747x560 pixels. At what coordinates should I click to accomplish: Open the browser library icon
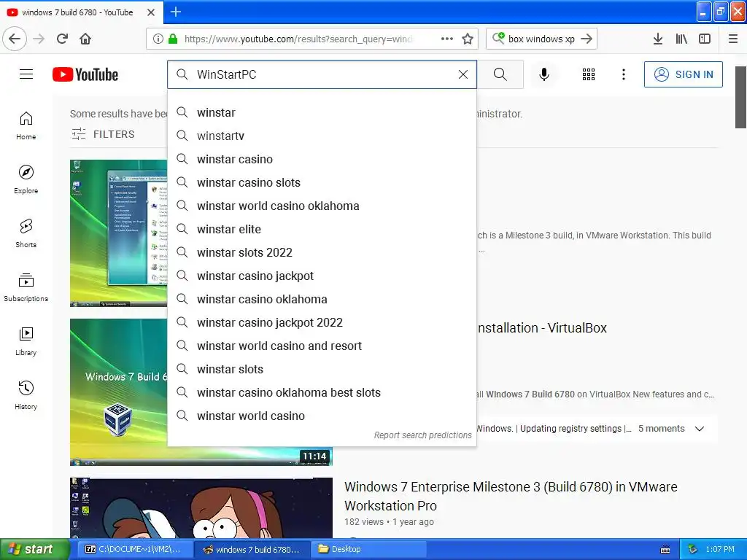click(x=681, y=39)
